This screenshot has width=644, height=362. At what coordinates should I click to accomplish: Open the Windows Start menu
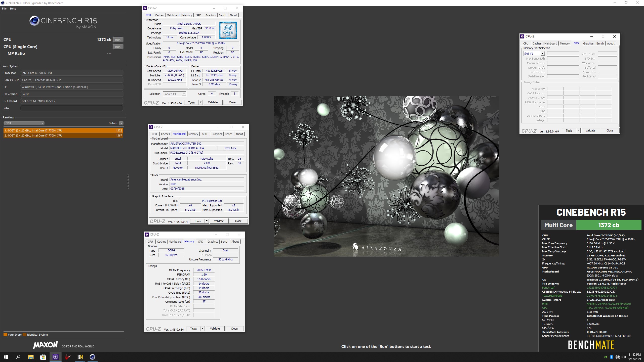(6, 357)
